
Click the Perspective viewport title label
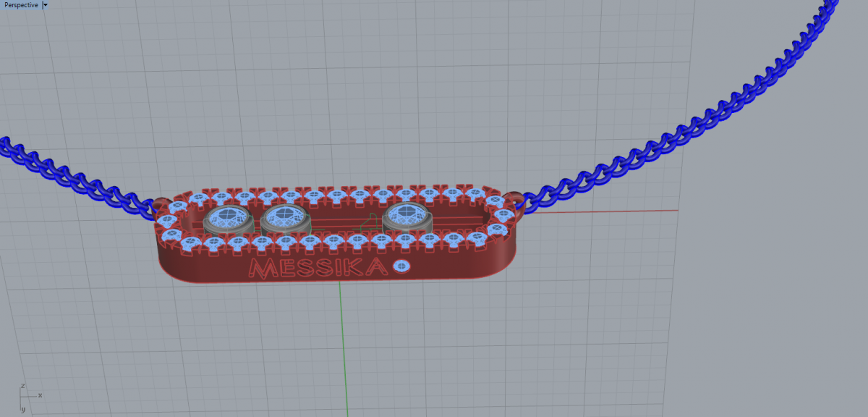click(x=21, y=4)
